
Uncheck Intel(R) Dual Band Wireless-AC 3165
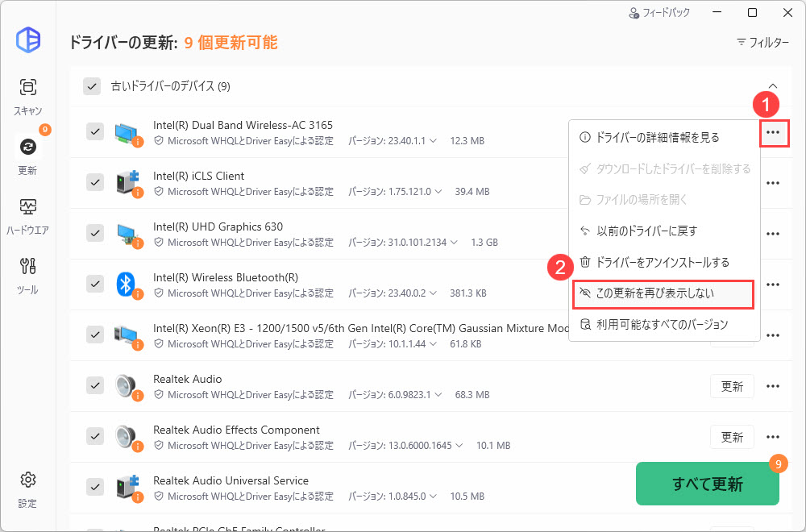[x=95, y=131]
